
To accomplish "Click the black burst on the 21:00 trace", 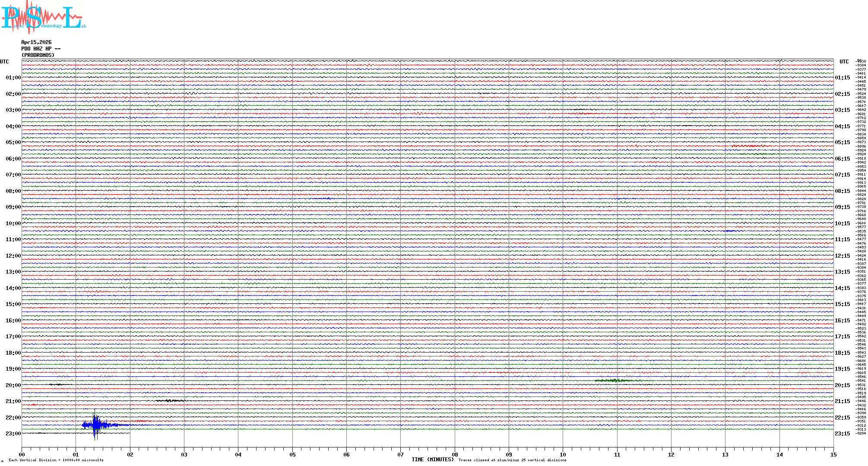I will [170, 401].
